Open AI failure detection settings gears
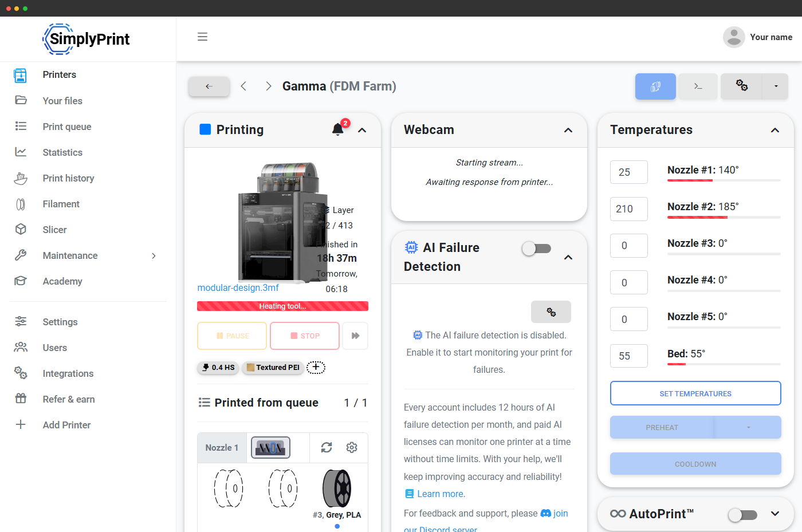 click(551, 312)
